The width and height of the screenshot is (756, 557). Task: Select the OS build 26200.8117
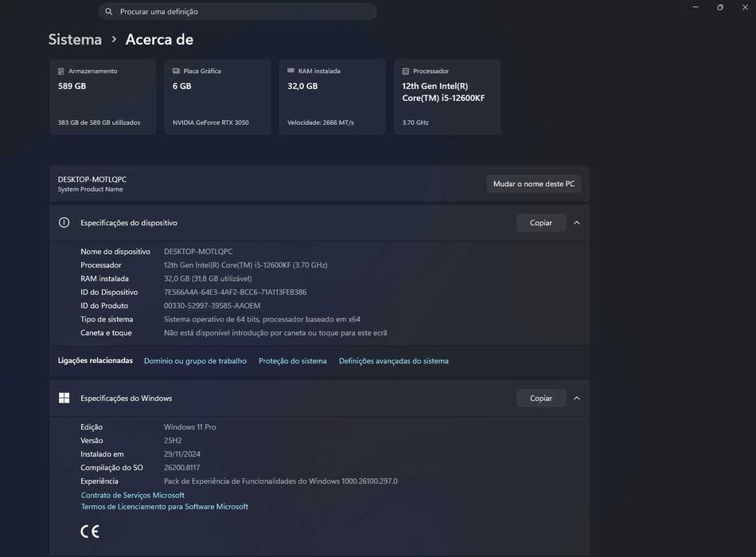tap(181, 468)
